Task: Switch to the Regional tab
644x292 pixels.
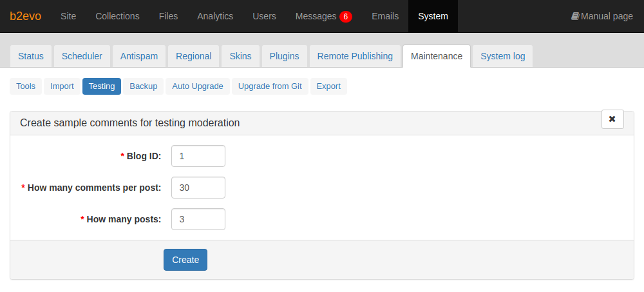Action: tap(193, 56)
